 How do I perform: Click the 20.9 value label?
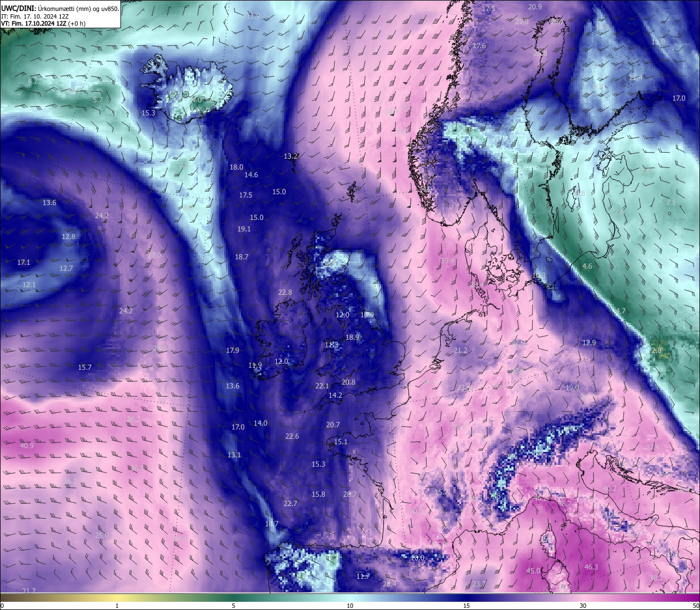coord(535,7)
